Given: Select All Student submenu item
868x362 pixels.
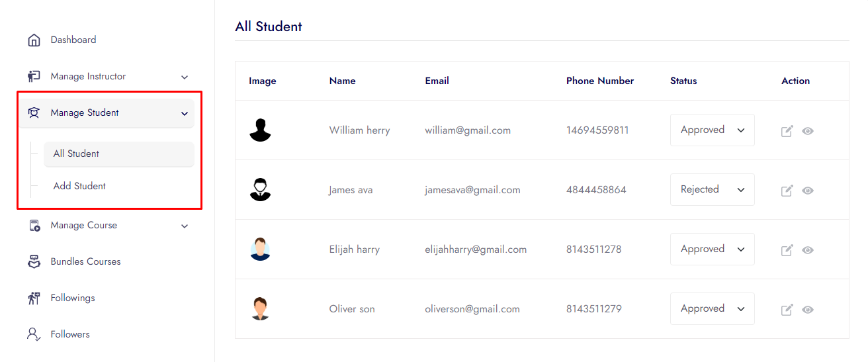Looking at the screenshot, I should click(x=76, y=154).
